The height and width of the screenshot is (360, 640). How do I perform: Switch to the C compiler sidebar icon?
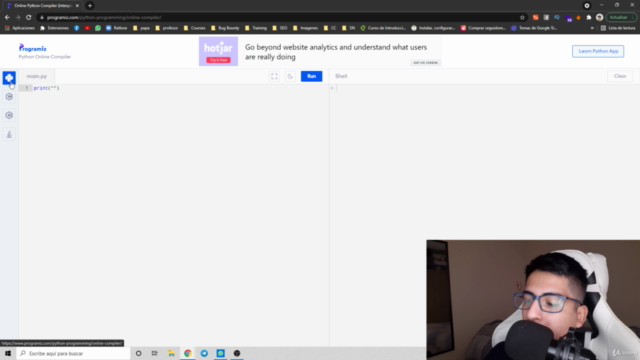tap(9, 97)
